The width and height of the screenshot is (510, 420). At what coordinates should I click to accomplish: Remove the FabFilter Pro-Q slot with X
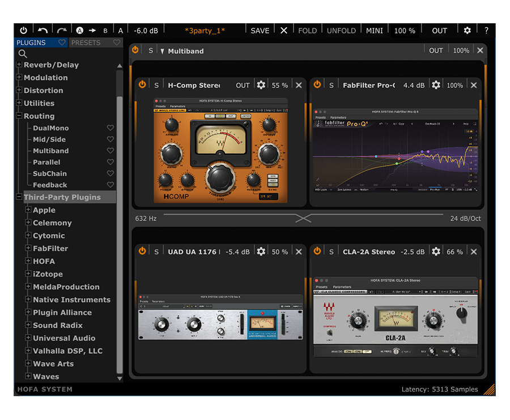tap(474, 85)
